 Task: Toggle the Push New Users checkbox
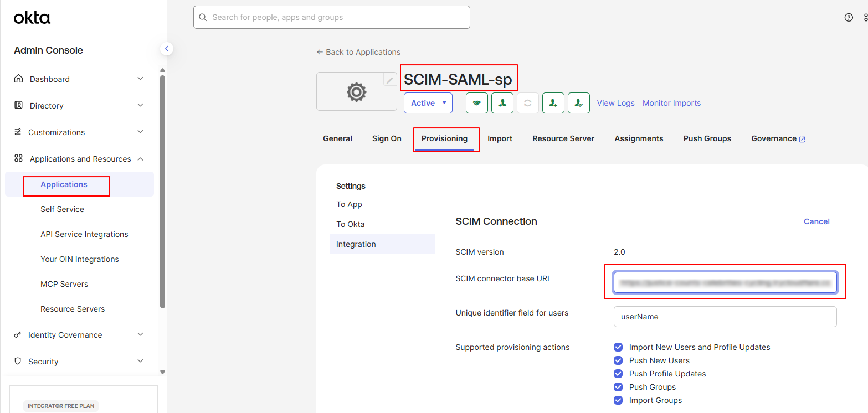point(618,360)
